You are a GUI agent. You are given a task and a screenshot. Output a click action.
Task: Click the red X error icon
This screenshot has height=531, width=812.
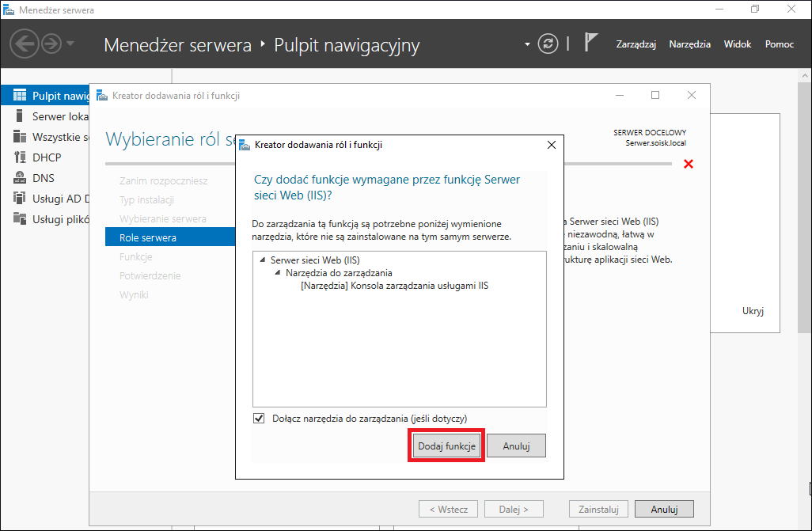689,165
